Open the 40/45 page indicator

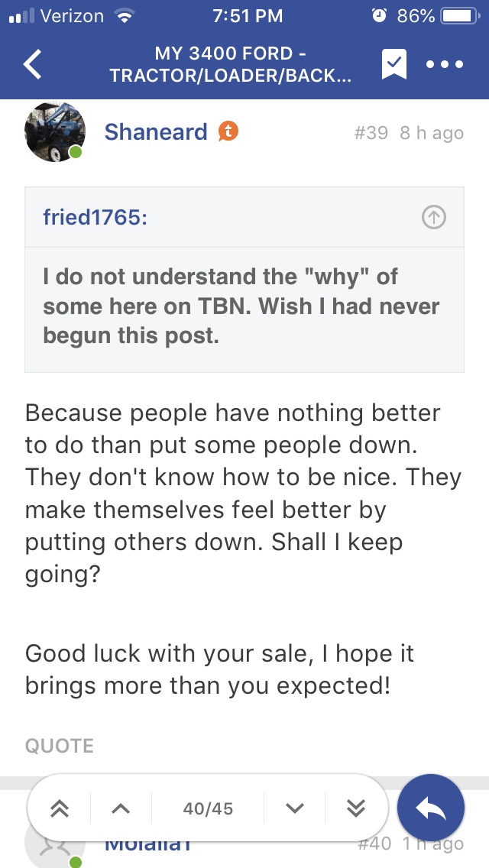[x=208, y=808]
